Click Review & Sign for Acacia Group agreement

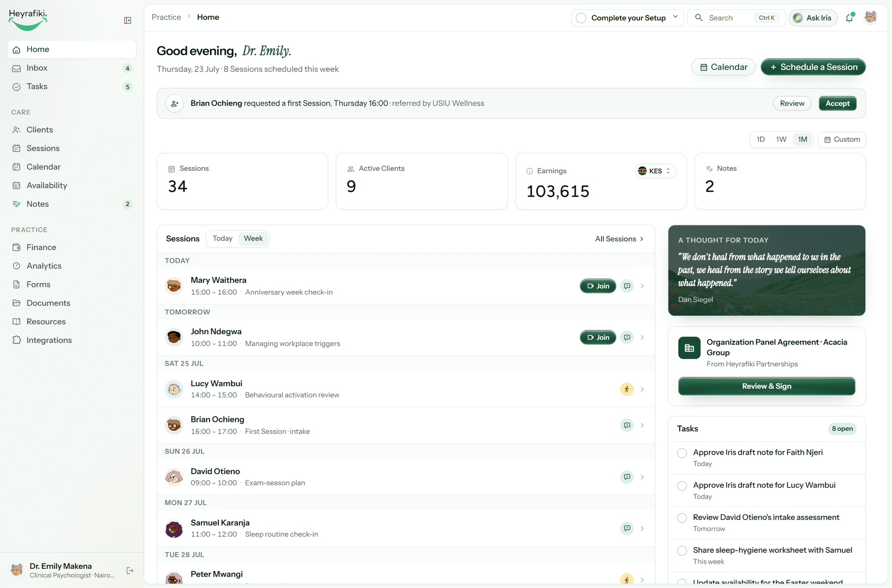click(767, 386)
